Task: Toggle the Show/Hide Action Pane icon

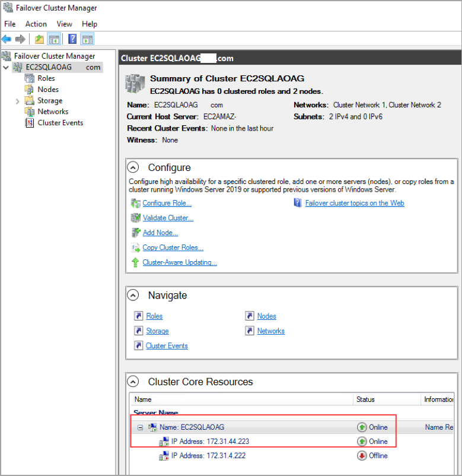Action: 87,39
